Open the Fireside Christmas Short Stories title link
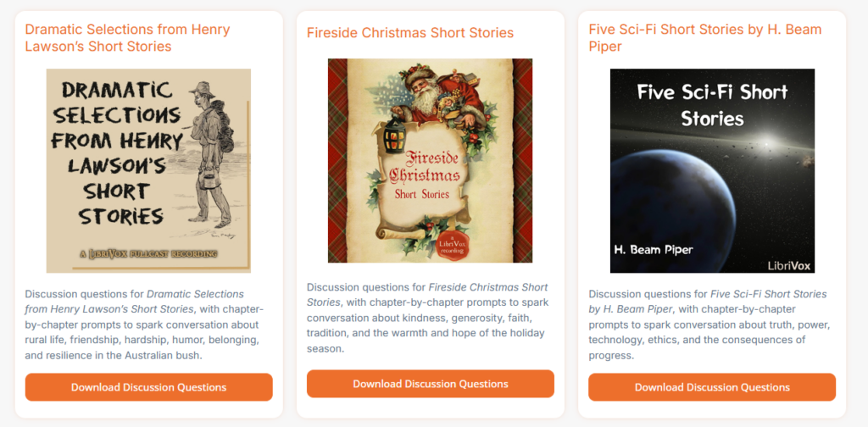 (410, 33)
